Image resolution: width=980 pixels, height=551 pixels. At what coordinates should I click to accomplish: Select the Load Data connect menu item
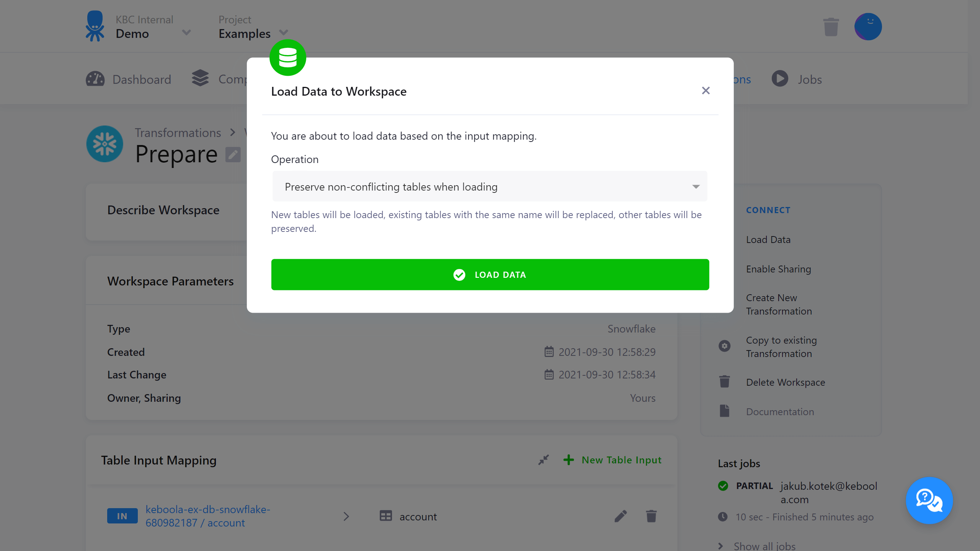click(x=768, y=240)
